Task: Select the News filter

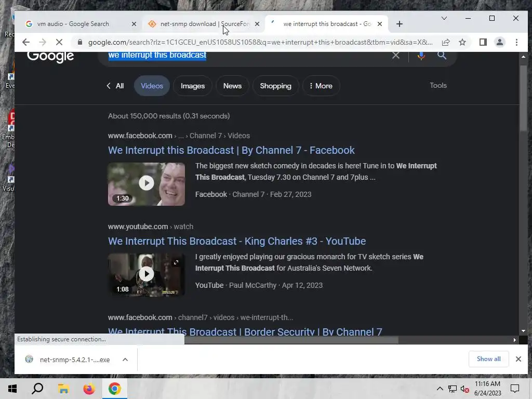Action: 232,86
